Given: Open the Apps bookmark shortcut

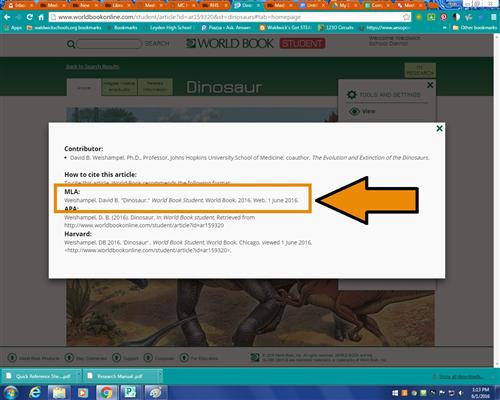Looking at the screenshot, I should coord(13,28).
